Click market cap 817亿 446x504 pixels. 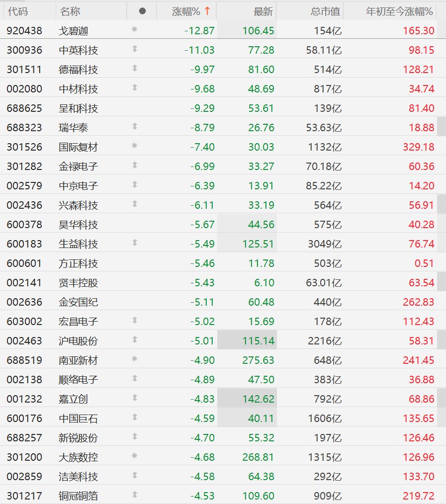pyautogui.click(x=328, y=88)
